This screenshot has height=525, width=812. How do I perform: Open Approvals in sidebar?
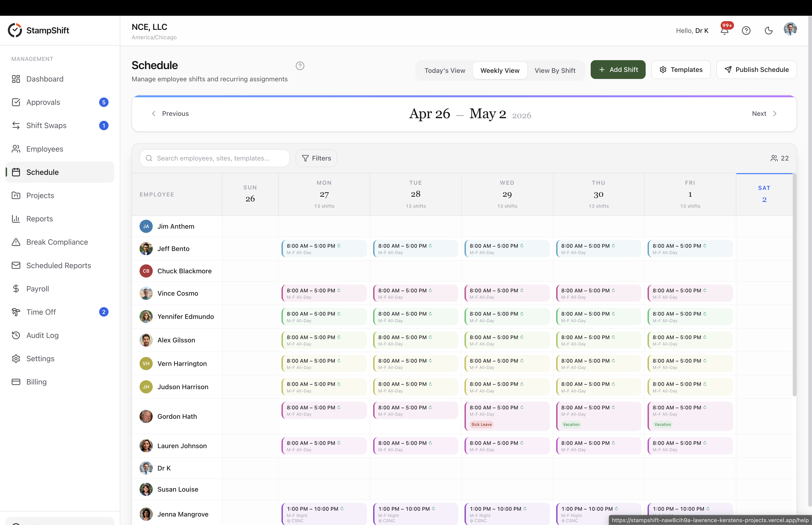point(60,102)
